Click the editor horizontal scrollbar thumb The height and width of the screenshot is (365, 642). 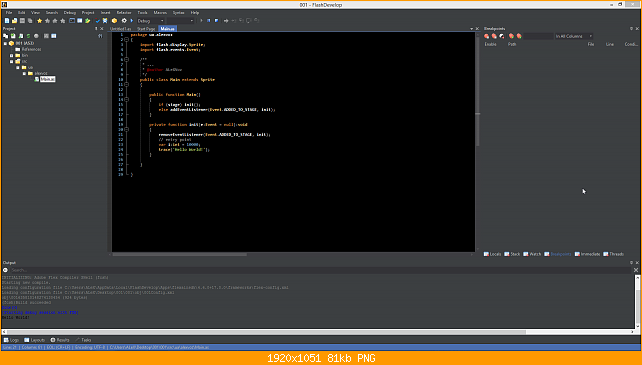click(180, 254)
